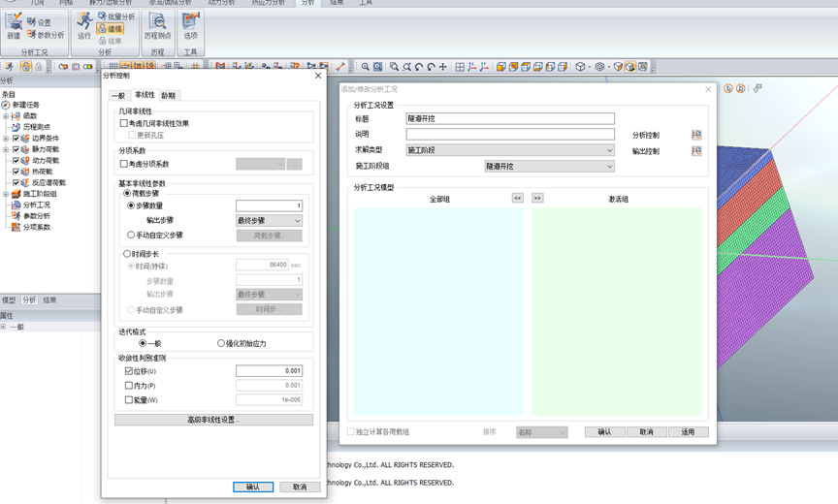Open the 施工阶段组 隧道开挖 dropdown

(549, 167)
